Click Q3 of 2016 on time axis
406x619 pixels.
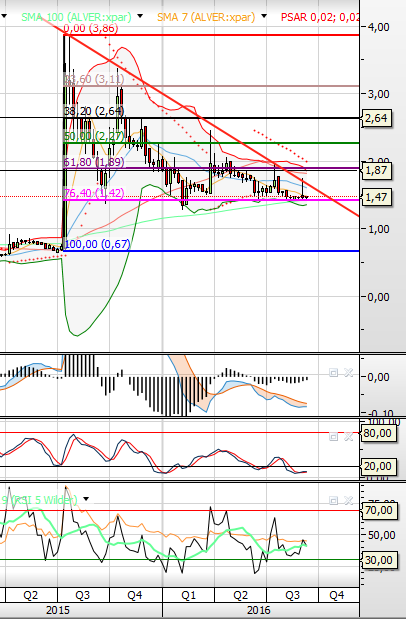click(x=292, y=595)
